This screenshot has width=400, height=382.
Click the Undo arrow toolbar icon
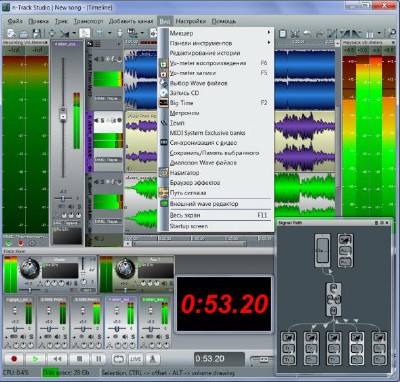[307, 34]
